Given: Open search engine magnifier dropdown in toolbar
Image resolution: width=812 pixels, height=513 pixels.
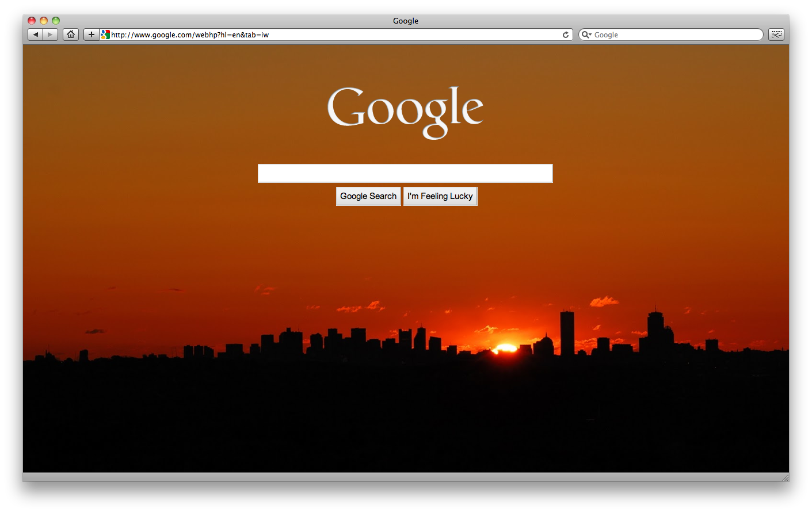Looking at the screenshot, I should click(x=586, y=35).
